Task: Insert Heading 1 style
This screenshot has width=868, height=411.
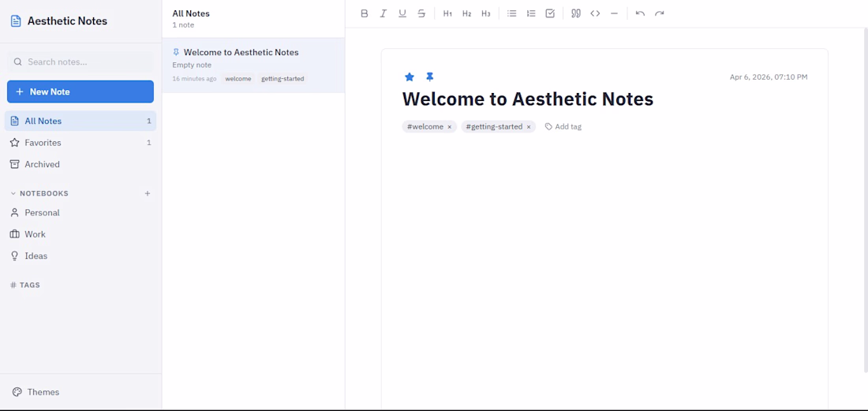Action: (448, 13)
